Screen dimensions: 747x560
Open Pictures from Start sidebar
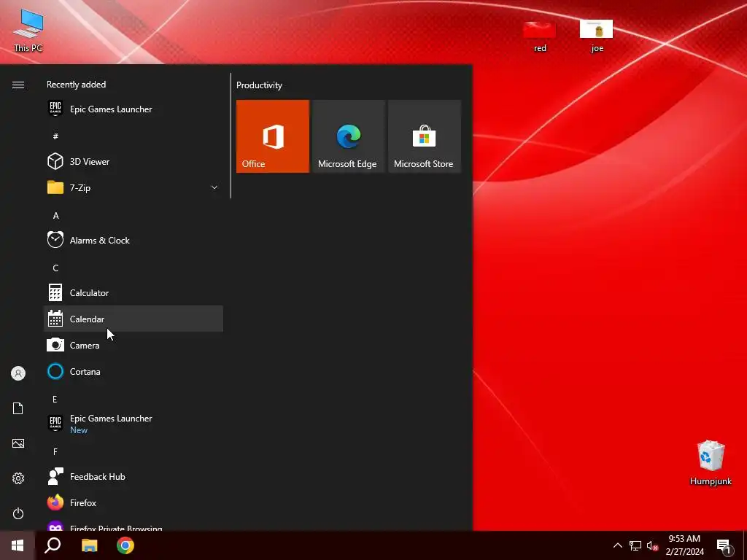(x=18, y=443)
